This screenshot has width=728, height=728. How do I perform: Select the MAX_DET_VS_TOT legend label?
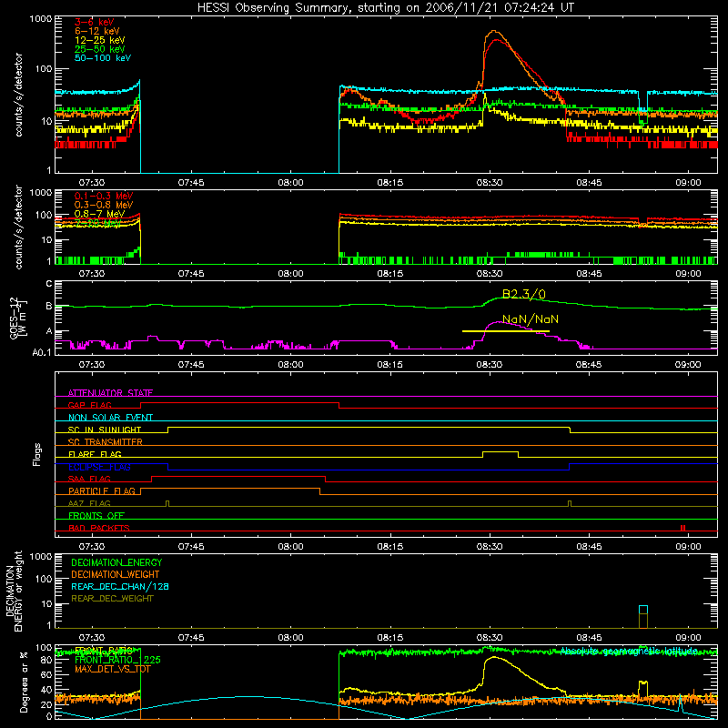coord(112,669)
